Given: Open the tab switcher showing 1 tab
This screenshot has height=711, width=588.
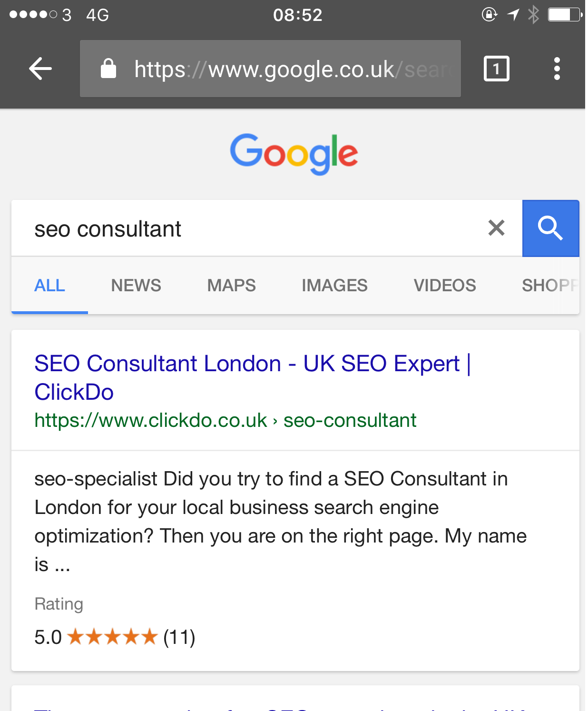Looking at the screenshot, I should pos(496,69).
